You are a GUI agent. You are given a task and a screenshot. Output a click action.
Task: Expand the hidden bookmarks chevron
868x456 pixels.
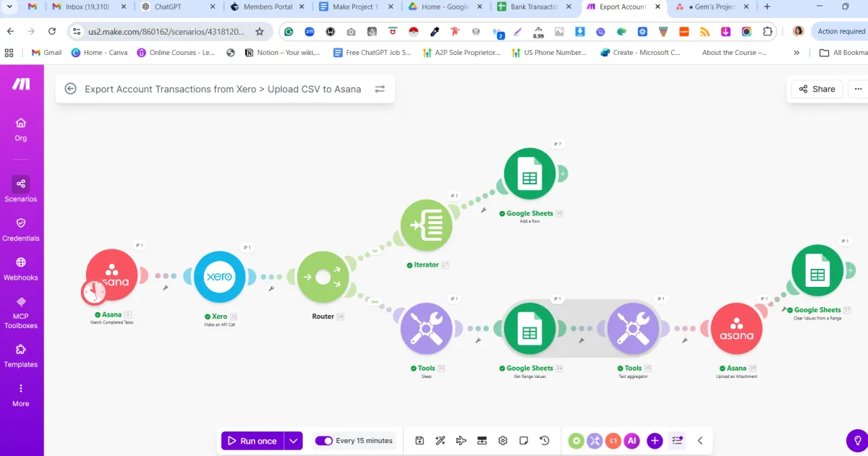[796, 53]
